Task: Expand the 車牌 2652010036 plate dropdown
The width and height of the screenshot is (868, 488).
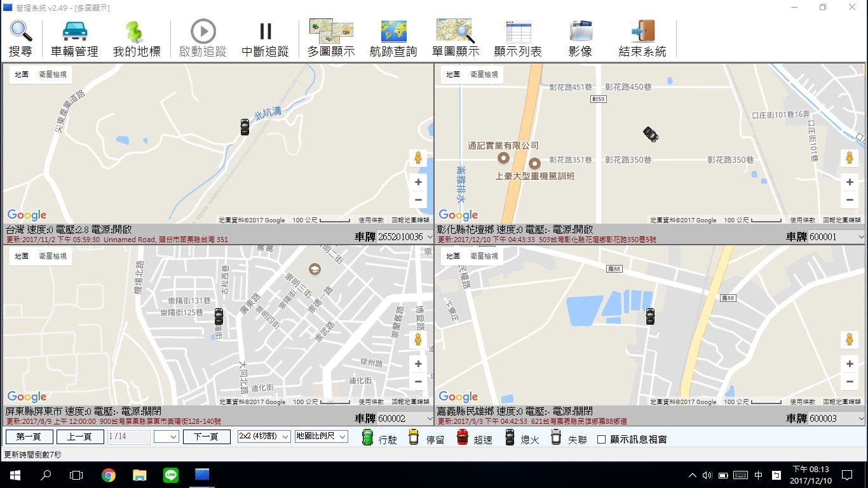Action: pyautogui.click(x=429, y=237)
